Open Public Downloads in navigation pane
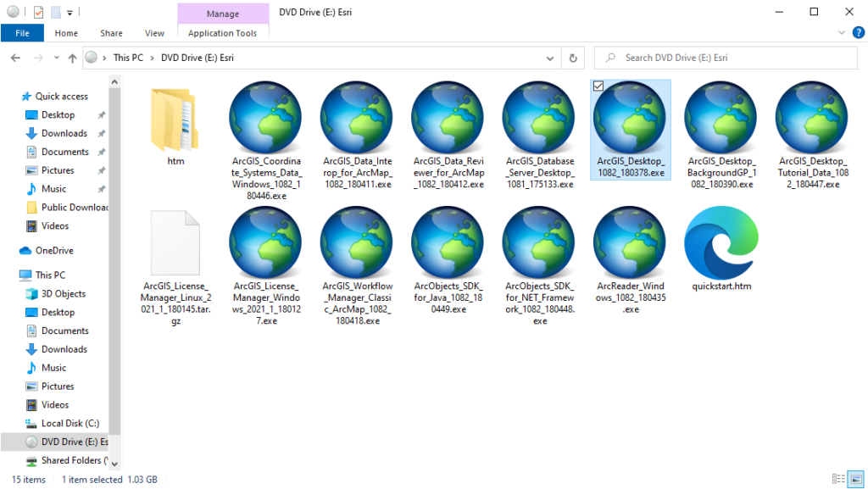Screen dimensions: 868x489 67,208
